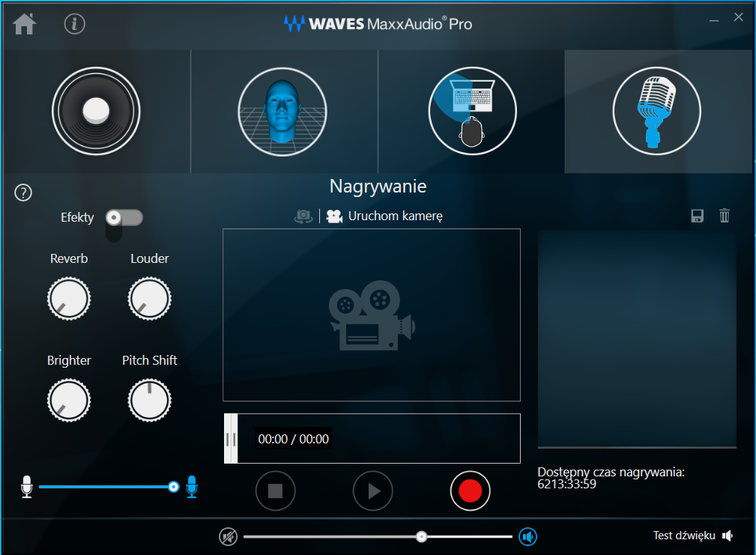Click the blue microphone gain icon
This screenshot has width=756, height=555.
[x=192, y=487]
